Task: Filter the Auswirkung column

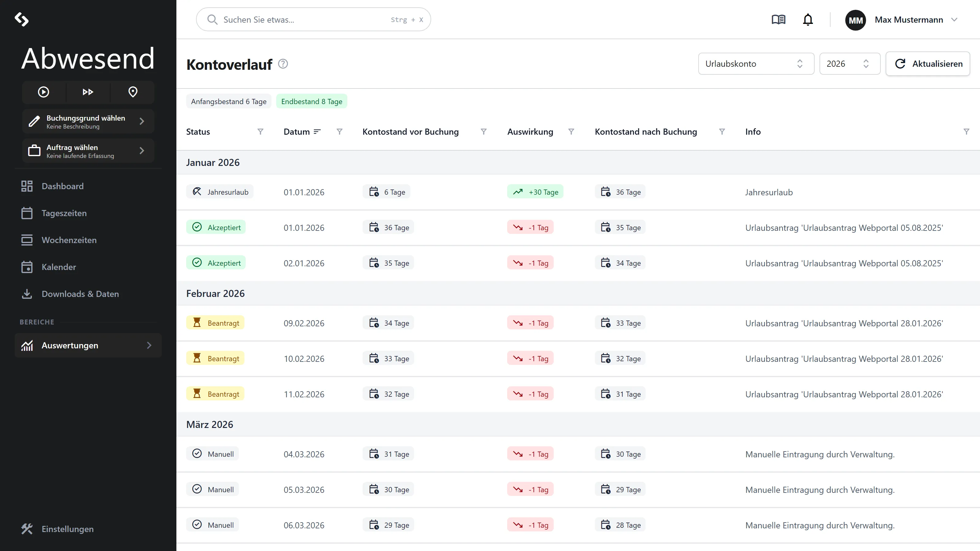Action: coord(571,132)
